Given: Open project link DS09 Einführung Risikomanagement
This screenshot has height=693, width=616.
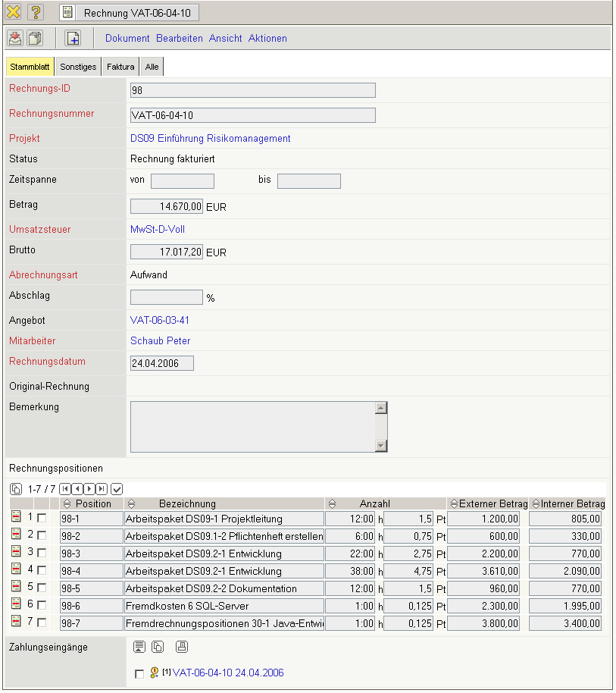Looking at the screenshot, I should [210, 139].
